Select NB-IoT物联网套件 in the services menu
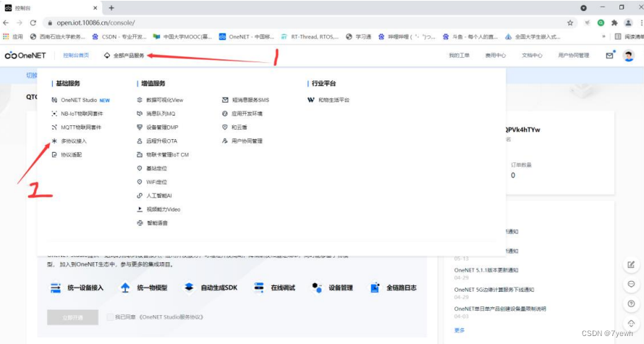644x344 pixels. point(77,114)
